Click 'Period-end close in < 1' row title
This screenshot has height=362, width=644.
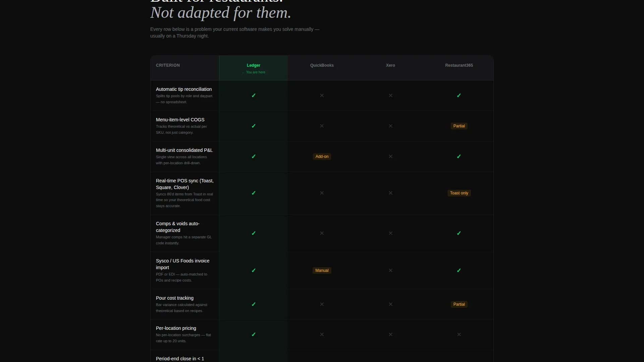[x=180, y=359]
